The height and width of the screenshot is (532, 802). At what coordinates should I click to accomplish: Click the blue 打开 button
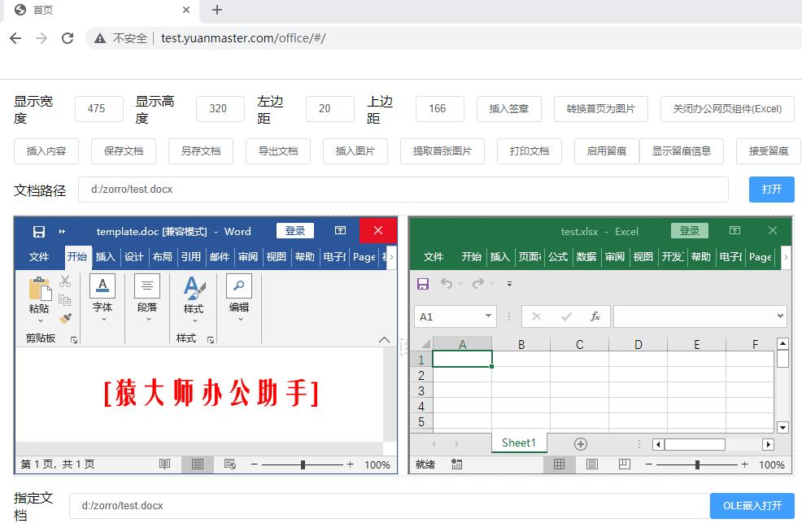pos(771,190)
